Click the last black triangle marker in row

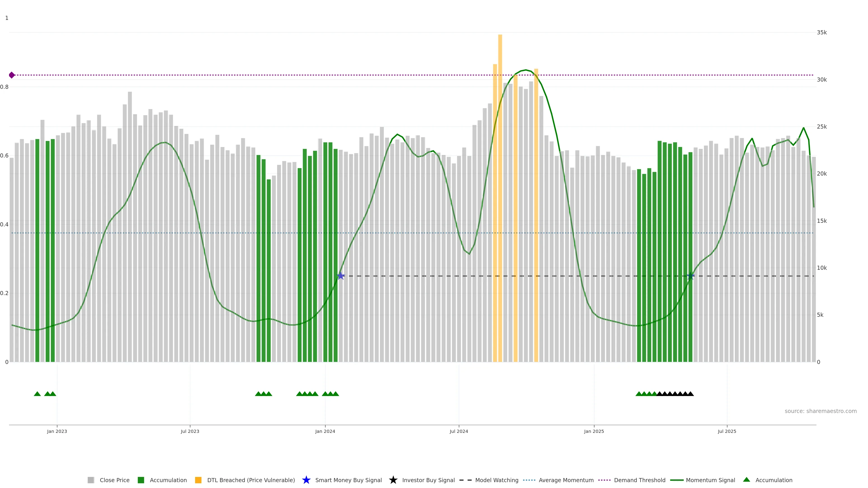pyautogui.click(x=690, y=394)
